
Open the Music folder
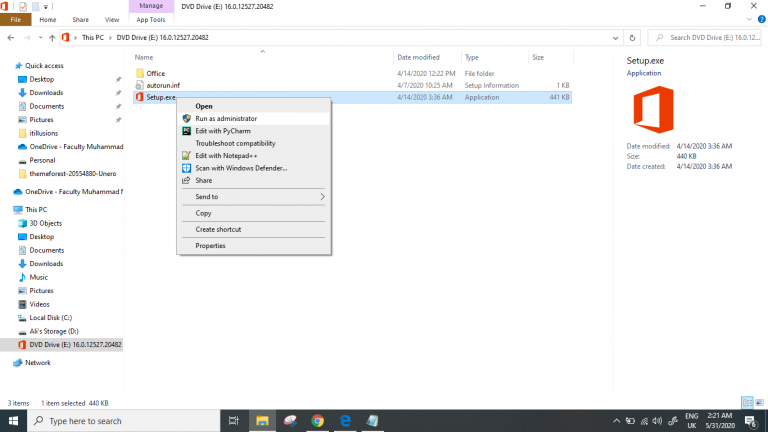pyautogui.click(x=38, y=277)
